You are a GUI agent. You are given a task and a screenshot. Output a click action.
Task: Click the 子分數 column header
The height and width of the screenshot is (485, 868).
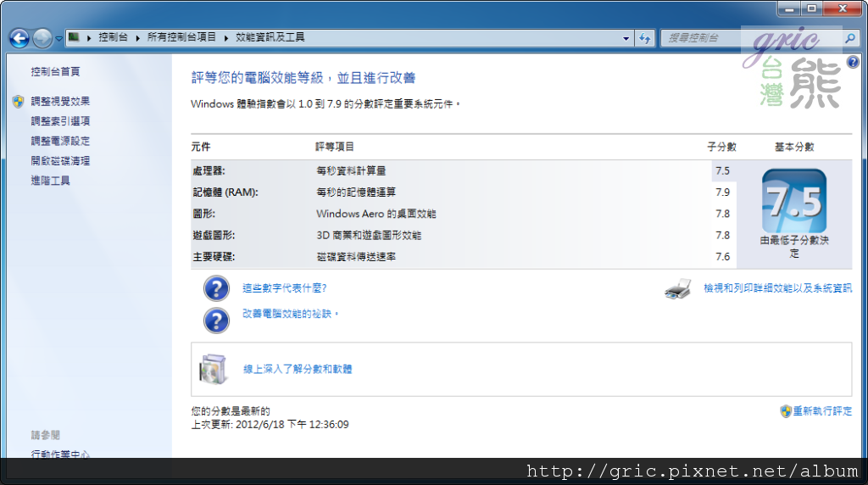pyautogui.click(x=722, y=147)
